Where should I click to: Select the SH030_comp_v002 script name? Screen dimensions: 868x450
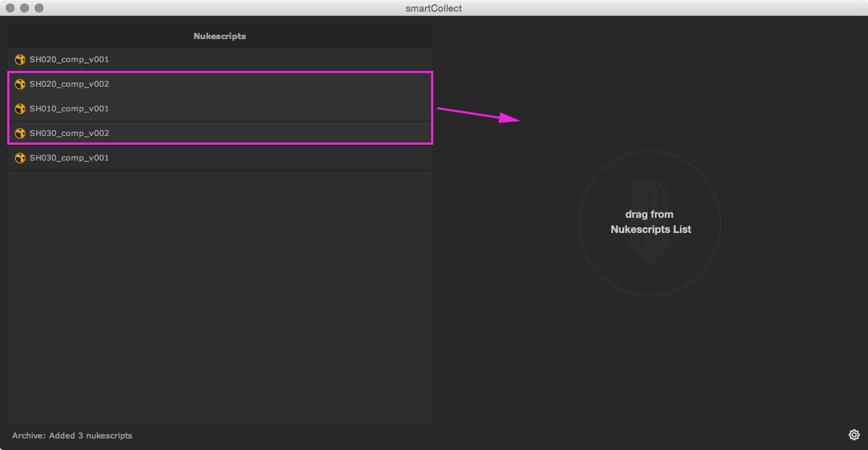pos(69,133)
